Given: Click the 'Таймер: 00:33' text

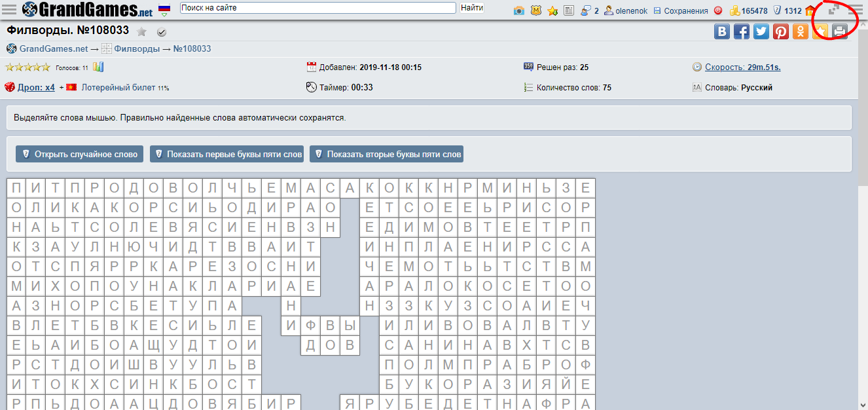Looking at the screenshot, I should click(346, 87).
